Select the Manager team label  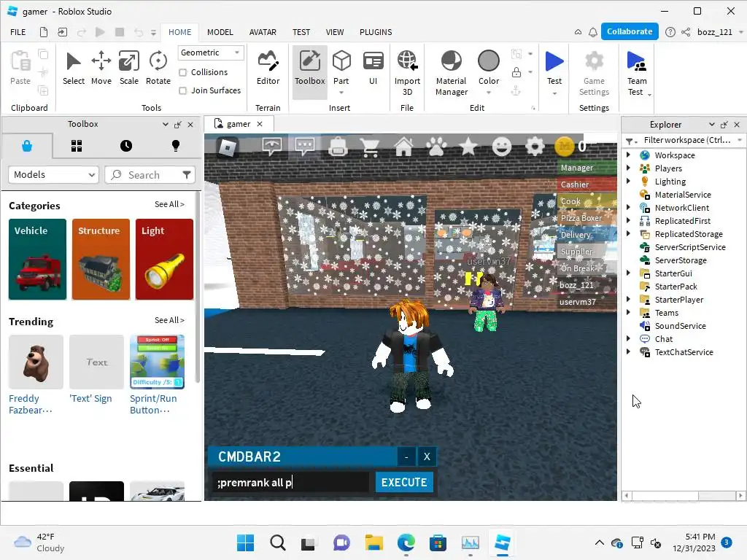click(x=587, y=168)
